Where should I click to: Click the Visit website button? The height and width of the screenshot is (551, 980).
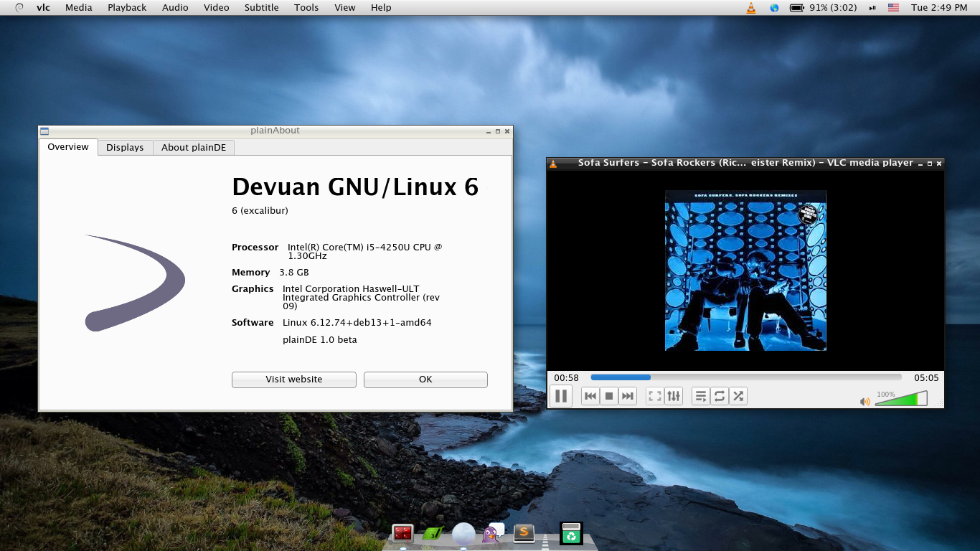[x=294, y=380]
